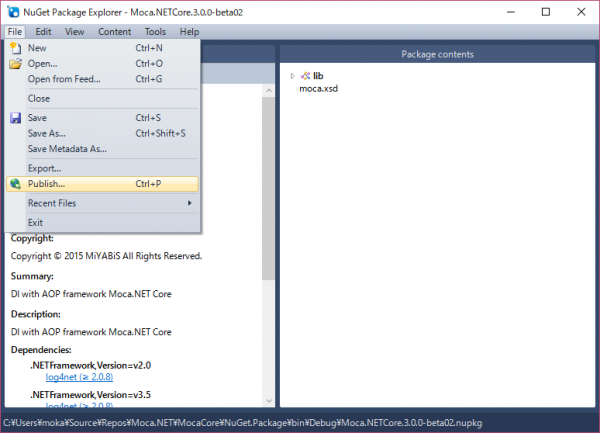
Task: Close the open File menu header
Action: [15, 32]
